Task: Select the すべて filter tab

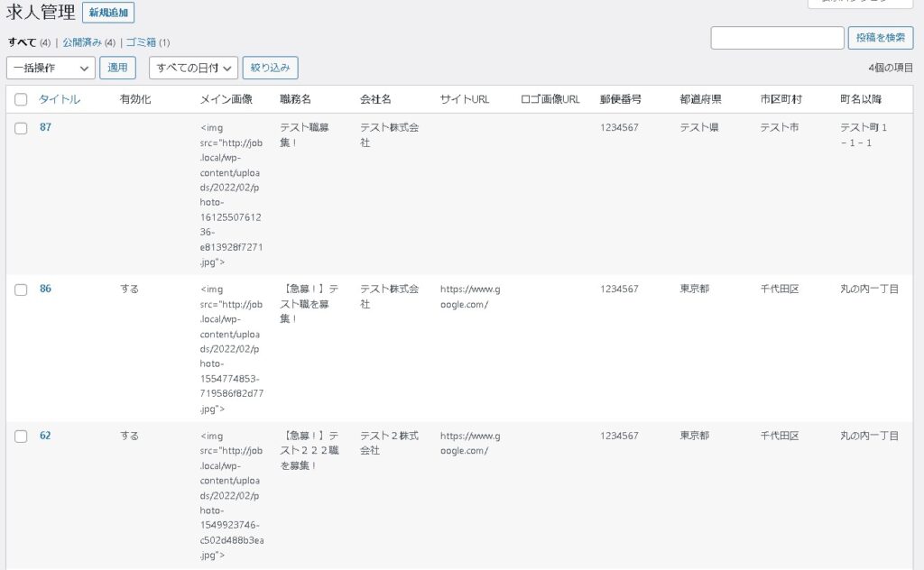Action: (x=23, y=42)
